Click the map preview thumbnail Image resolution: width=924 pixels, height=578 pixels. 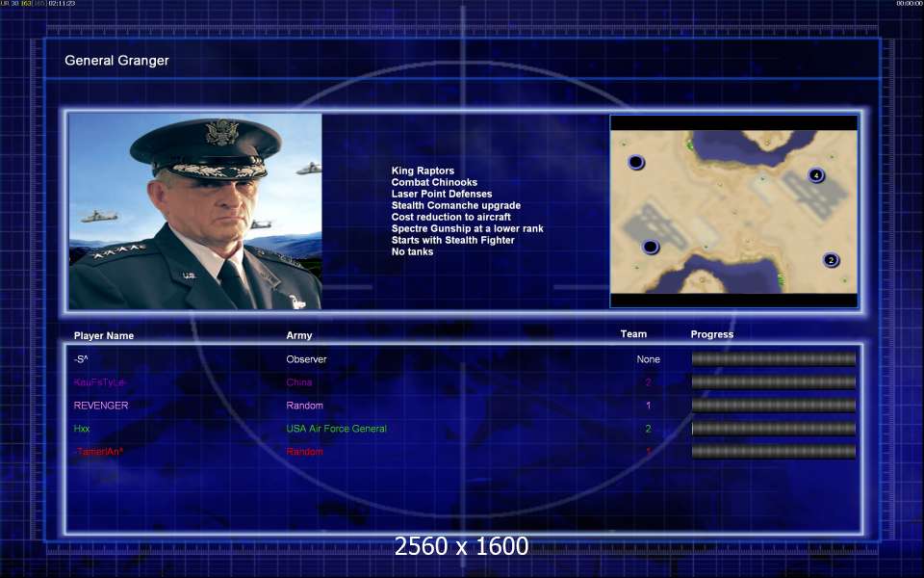[x=733, y=211]
